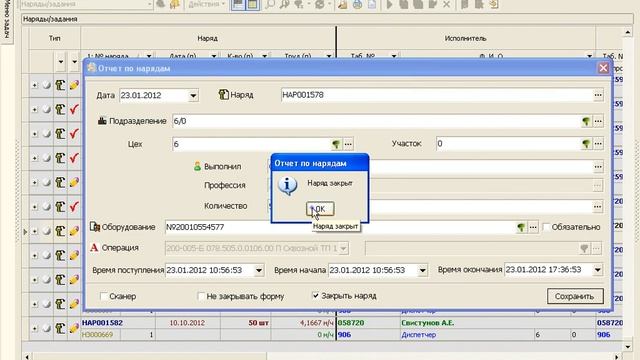The width and height of the screenshot is (640, 360).
Task: Click the vertical scrollbar down arrow
Action: 628,347
